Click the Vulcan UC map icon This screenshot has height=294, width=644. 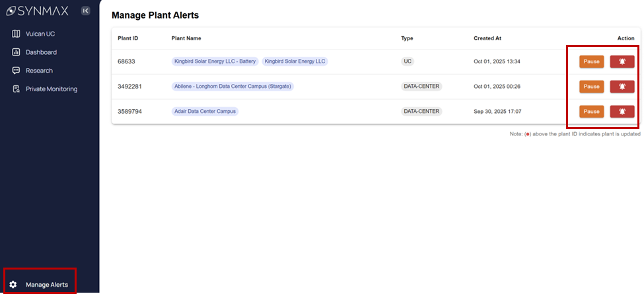pos(16,34)
